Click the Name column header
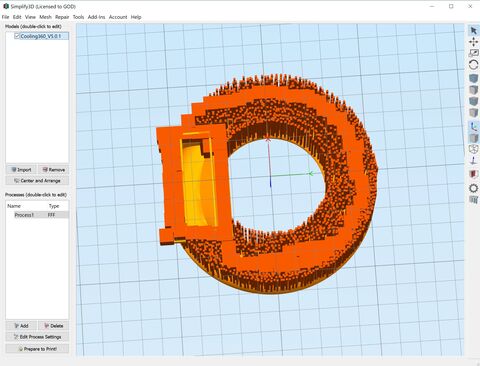 14,206
